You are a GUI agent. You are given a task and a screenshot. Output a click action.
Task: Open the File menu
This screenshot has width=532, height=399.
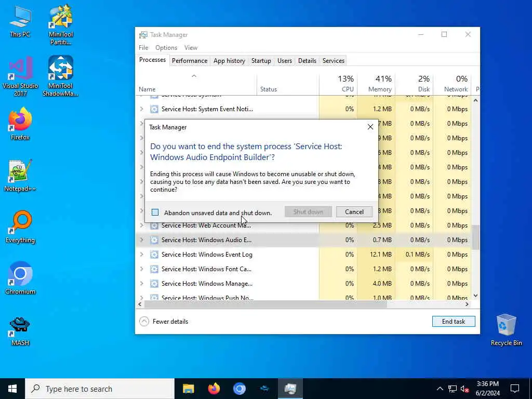pyautogui.click(x=143, y=48)
